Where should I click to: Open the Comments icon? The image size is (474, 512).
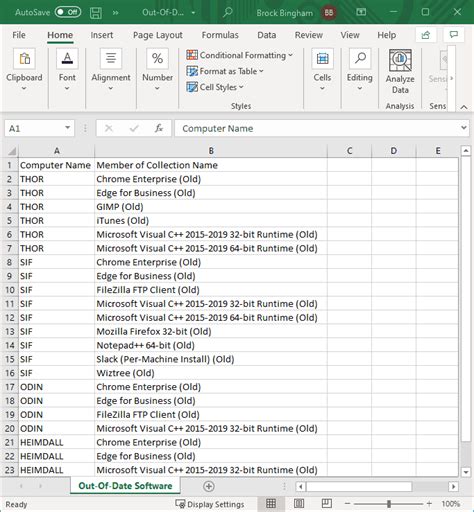pyautogui.click(x=454, y=35)
